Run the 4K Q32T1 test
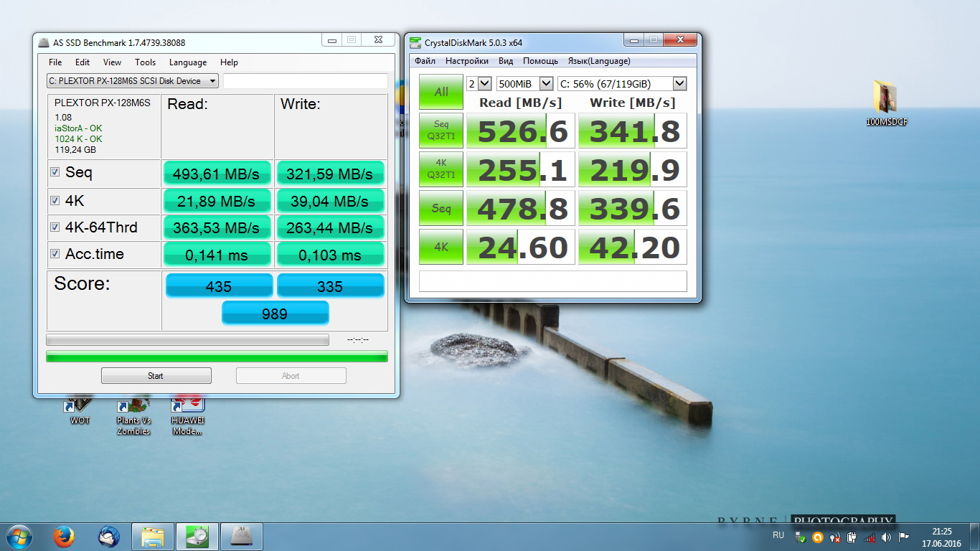Image resolution: width=980 pixels, height=551 pixels. pos(441,169)
